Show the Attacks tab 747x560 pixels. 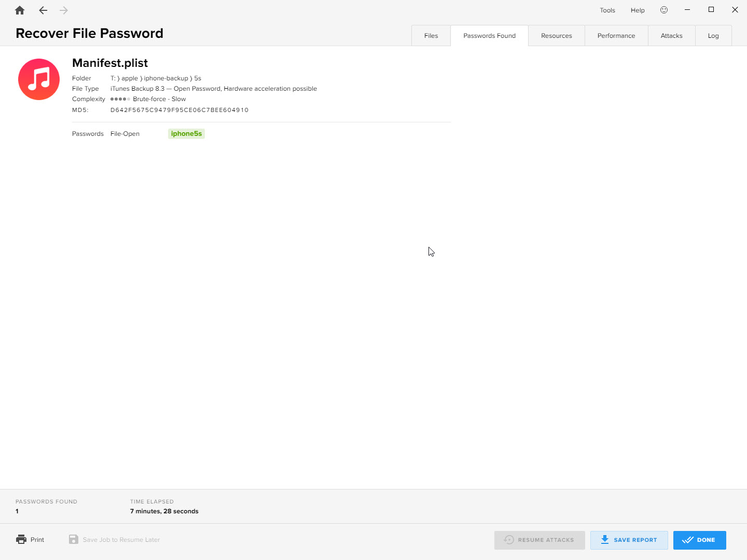(x=671, y=36)
